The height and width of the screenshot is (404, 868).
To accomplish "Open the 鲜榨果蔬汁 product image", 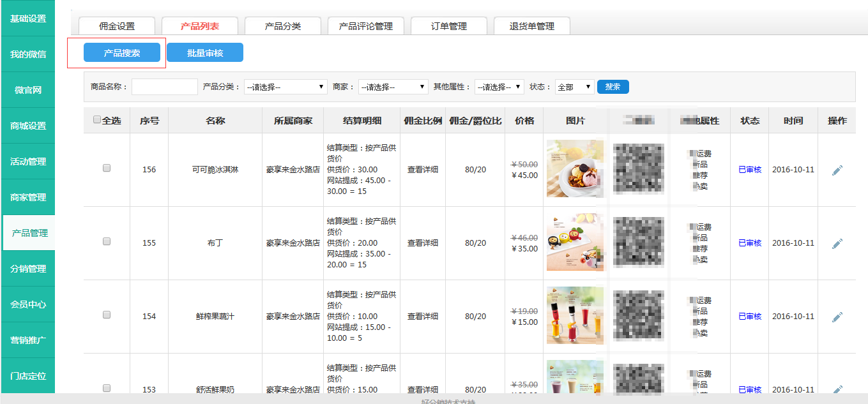I will click(x=575, y=316).
